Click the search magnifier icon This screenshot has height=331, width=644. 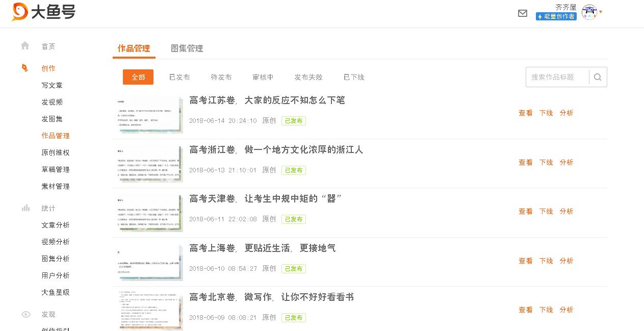pyautogui.click(x=597, y=77)
